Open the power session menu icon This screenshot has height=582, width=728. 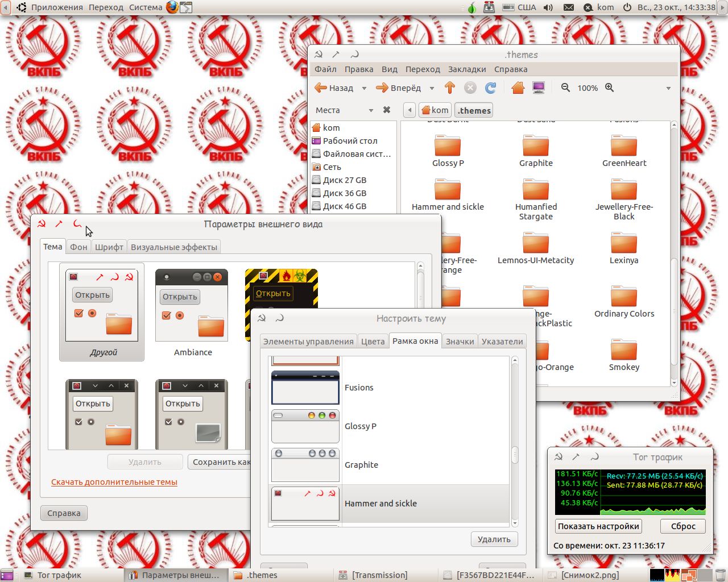[627, 7]
